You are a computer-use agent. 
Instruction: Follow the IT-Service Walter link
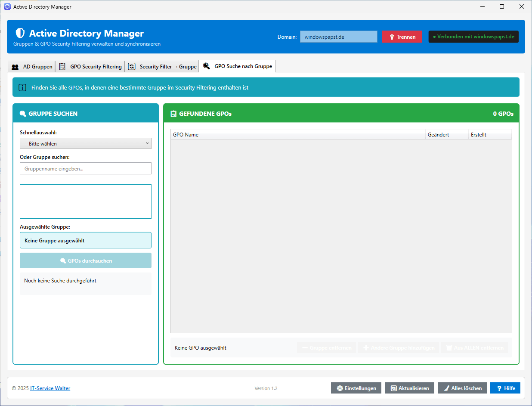[50, 388]
